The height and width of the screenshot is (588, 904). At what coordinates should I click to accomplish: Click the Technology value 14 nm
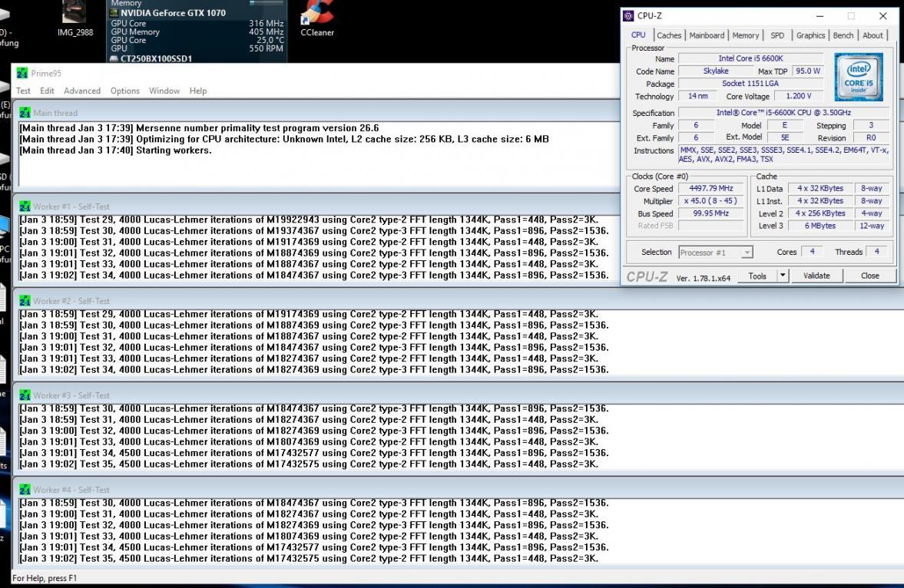pos(697,96)
